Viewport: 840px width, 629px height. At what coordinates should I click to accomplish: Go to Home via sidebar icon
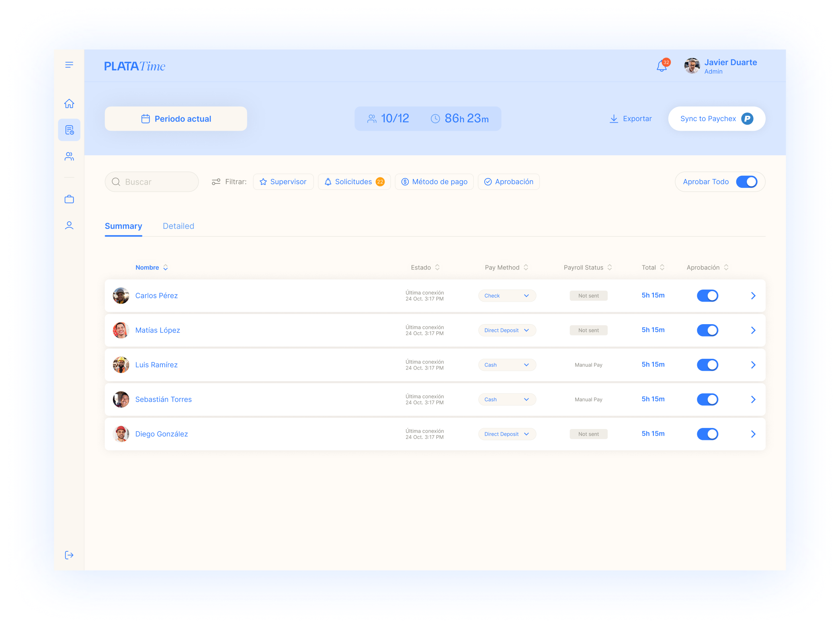point(69,104)
